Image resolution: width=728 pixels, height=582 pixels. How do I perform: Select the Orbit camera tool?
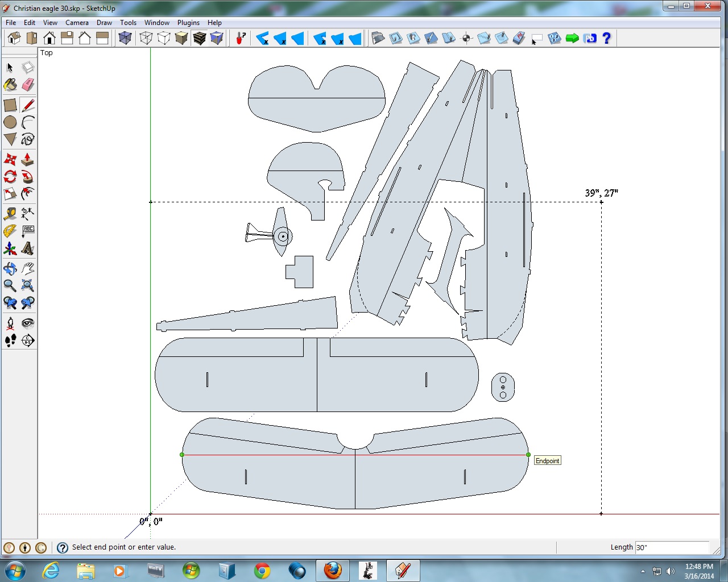coord(10,268)
